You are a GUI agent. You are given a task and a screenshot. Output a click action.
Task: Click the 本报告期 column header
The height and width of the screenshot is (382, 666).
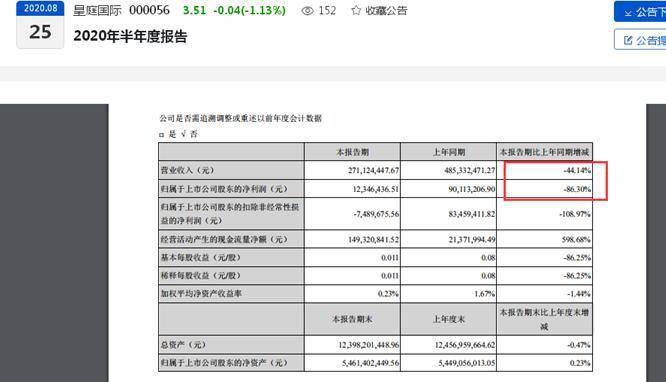(x=353, y=152)
